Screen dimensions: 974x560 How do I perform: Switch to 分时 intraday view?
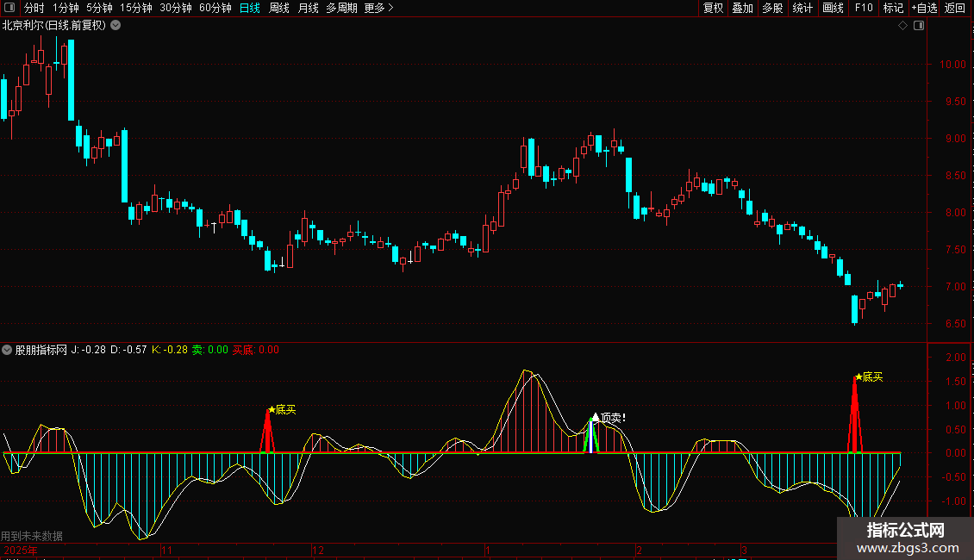pos(34,8)
